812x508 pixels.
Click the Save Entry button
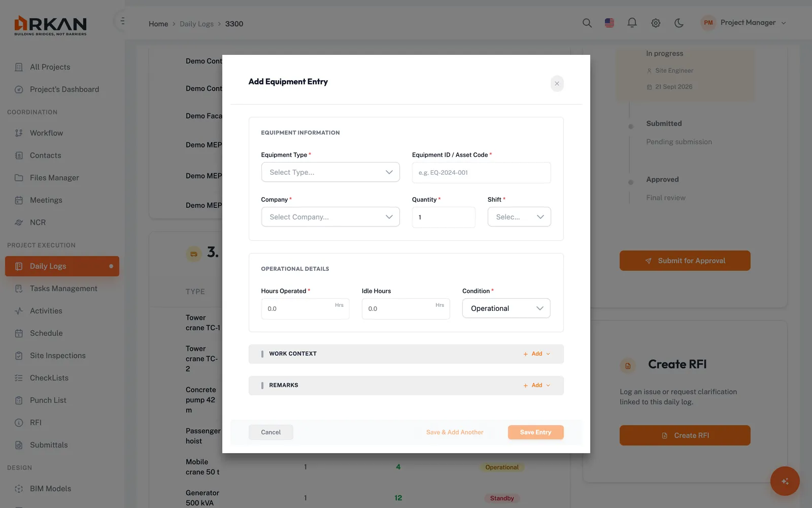[x=535, y=432]
